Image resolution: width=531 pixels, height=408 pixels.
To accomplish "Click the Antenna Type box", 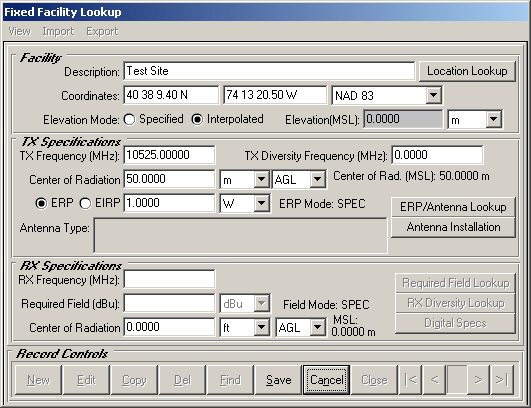I will (240, 236).
